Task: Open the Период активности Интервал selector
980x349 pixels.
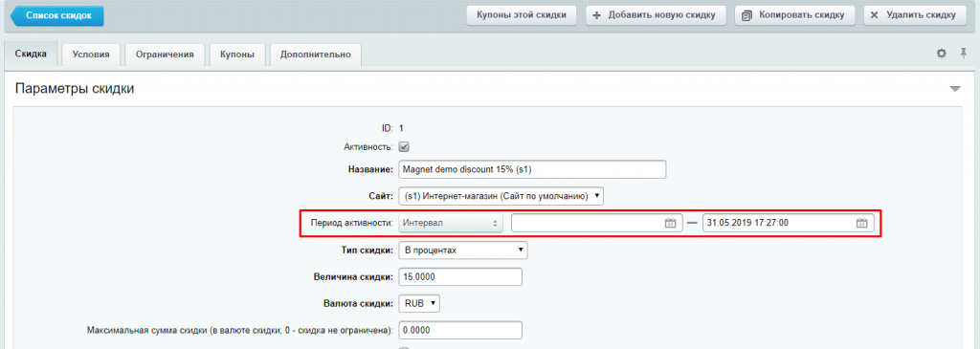Action: point(451,223)
